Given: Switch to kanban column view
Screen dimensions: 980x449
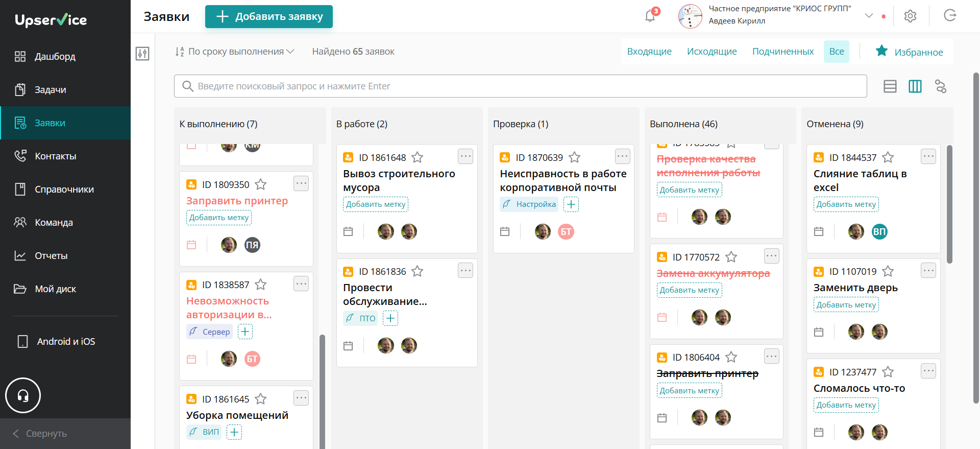Looking at the screenshot, I should tap(915, 86).
